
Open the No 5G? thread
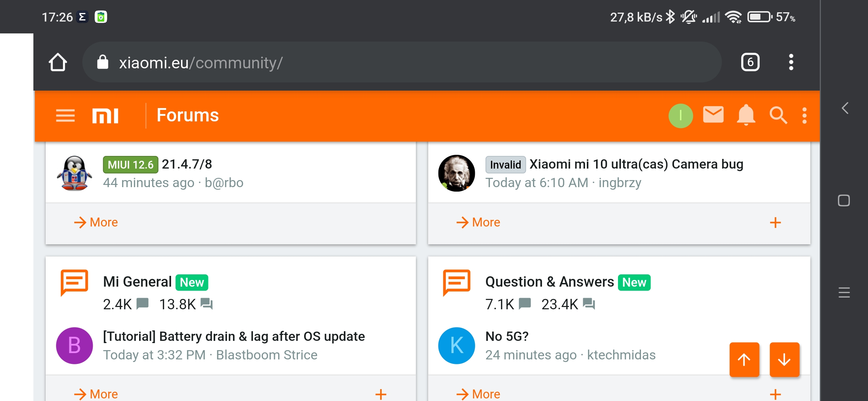507,336
